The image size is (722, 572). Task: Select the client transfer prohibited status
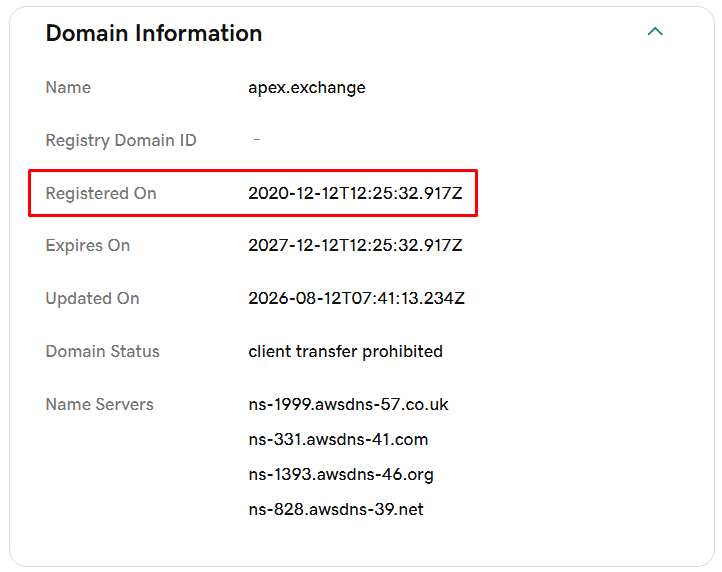click(345, 351)
